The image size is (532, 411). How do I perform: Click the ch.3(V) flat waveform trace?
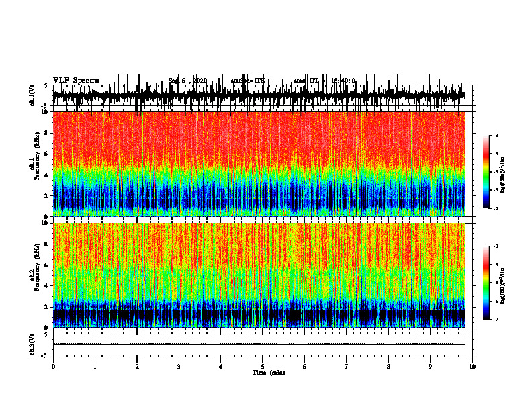click(x=259, y=345)
